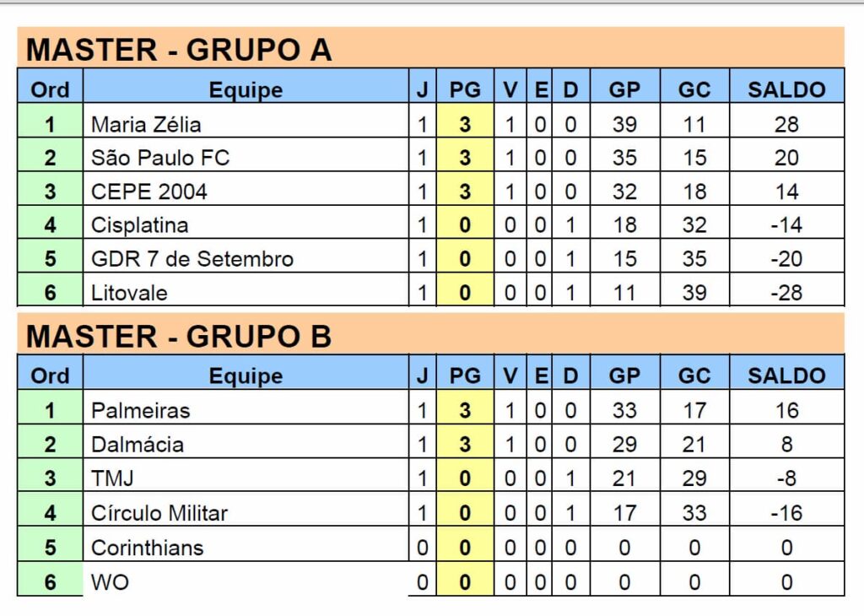Click the "MASTER - GRUPO B" title banner
Viewport: 864px width, 616px height.
pyautogui.click(x=179, y=336)
